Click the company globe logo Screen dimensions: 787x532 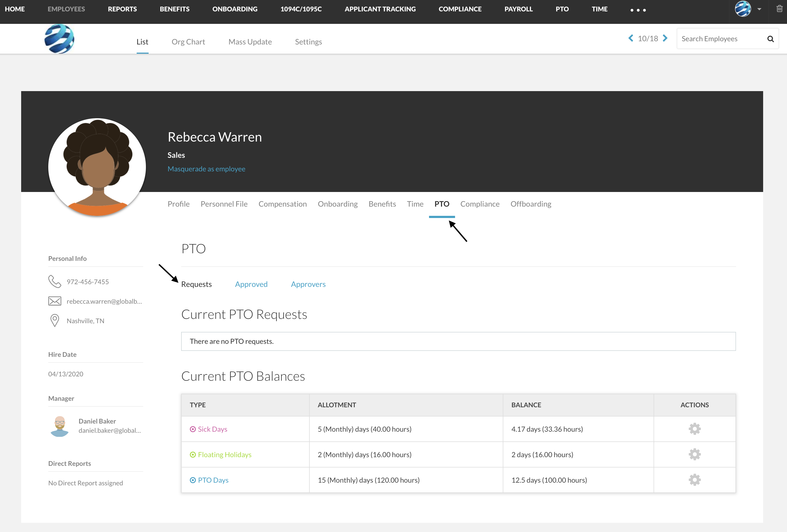pyautogui.click(x=60, y=39)
